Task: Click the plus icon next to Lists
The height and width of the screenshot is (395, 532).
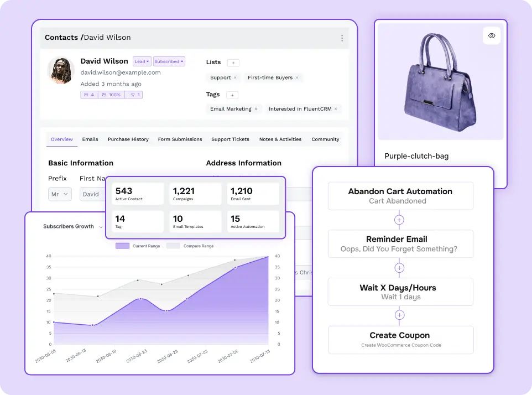Action: point(233,63)
